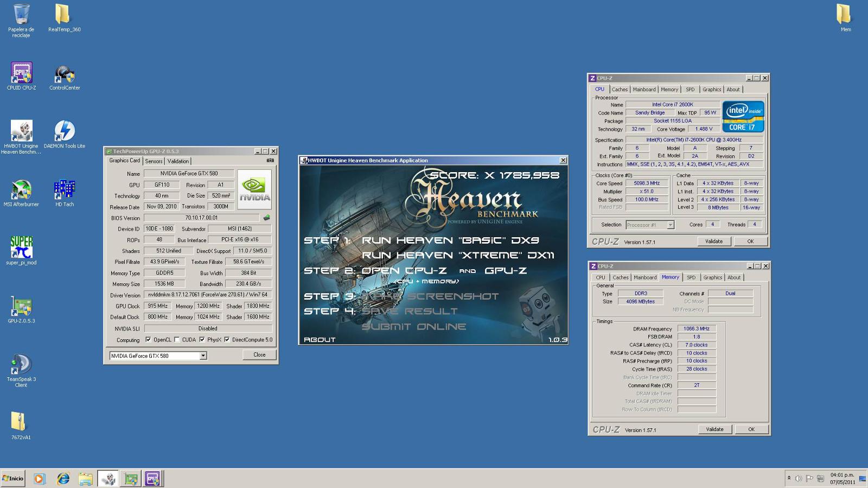Open Windows Explorer from the taskbar
Image resolution: width=868 pixels, height=488 pixels.
(x=85, y=478)
